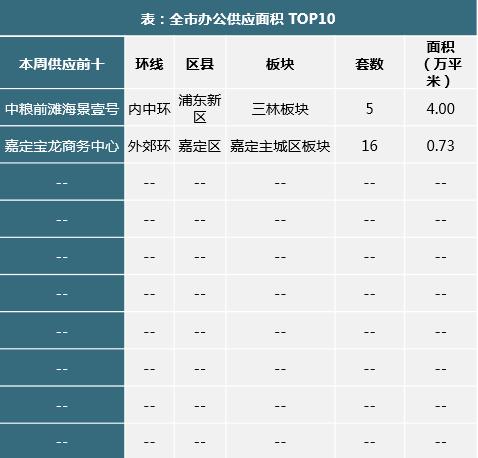Screen dimensions: 478x458
Task: Click the cell 内中环
Action: 149,109
